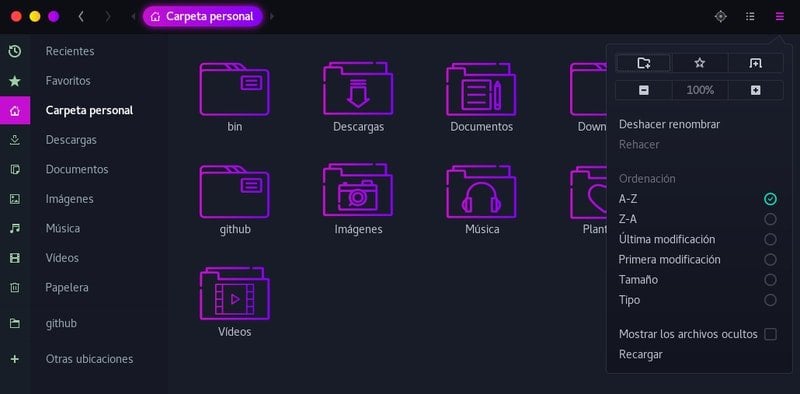Zoom out with the minus button
The width and height of the screenshot is (800, 394).
[644, 90]
